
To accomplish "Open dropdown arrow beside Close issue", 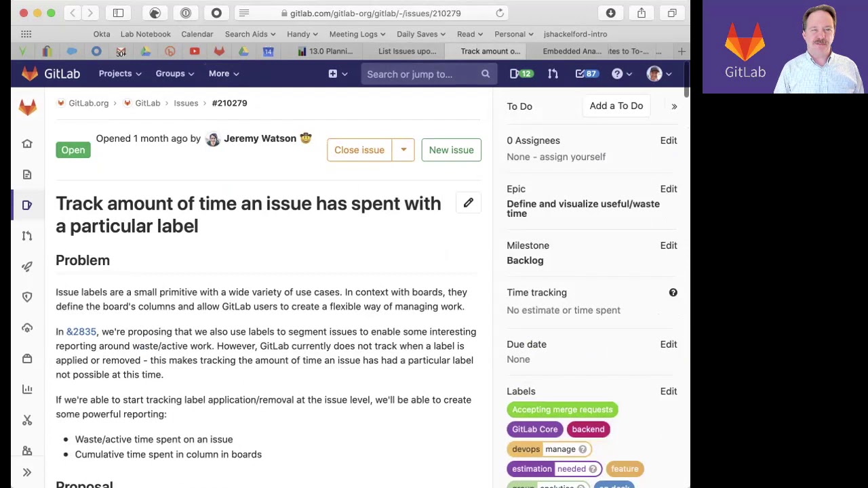I will (403, 150).
